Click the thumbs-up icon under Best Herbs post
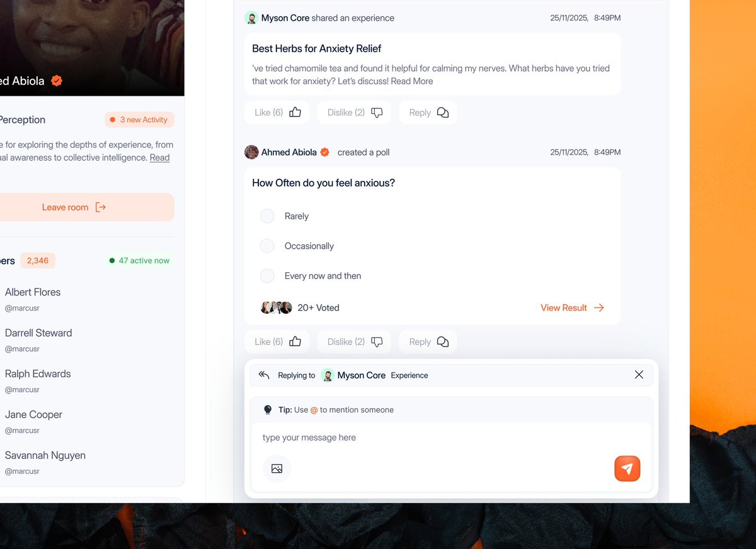The height and width of the screenshot is (549, 756). pos(295,112)
